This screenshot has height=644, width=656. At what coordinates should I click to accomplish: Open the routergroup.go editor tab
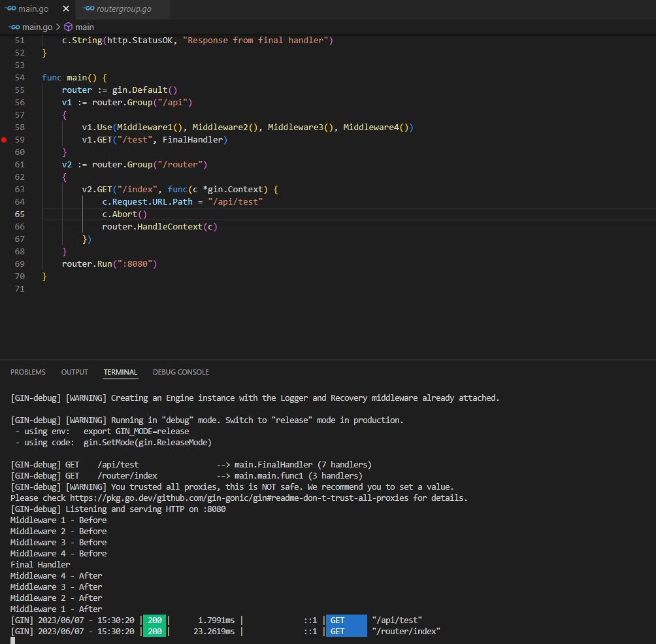coord(123,8)
